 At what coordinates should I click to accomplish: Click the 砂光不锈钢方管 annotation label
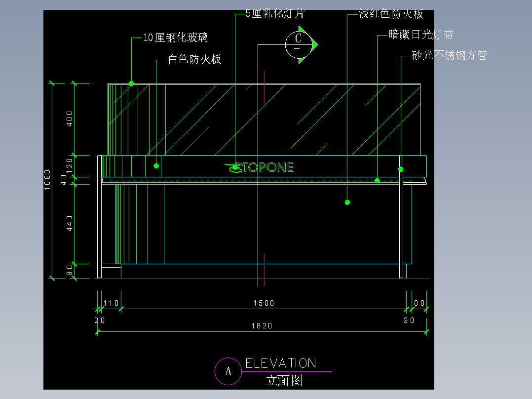(450, 55)
